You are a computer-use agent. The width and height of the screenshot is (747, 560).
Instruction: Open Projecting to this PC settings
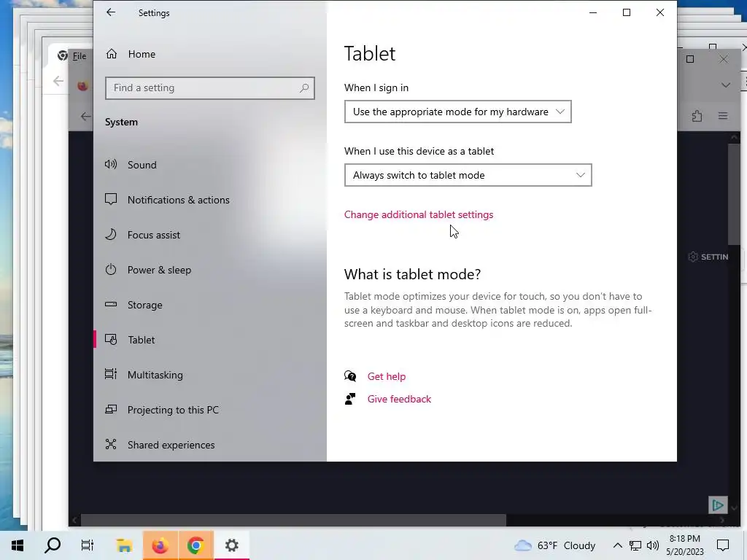(173, 410)
